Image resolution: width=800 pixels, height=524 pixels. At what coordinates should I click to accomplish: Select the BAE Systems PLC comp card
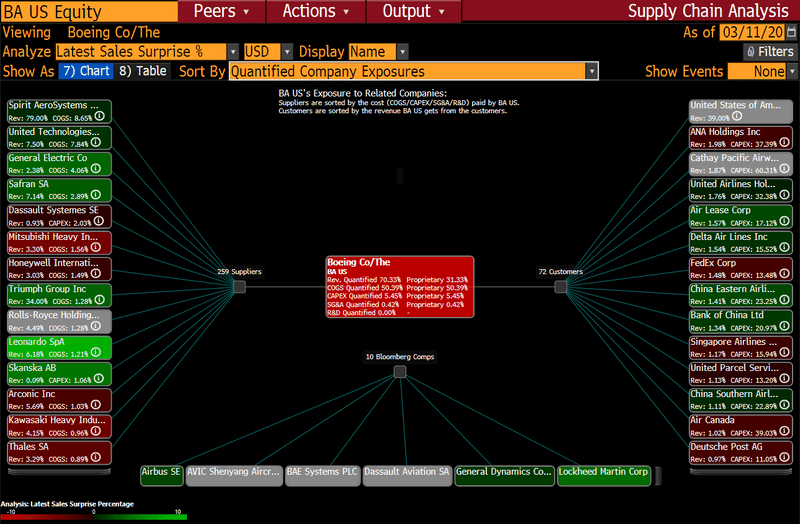click(x=322, y=476)
